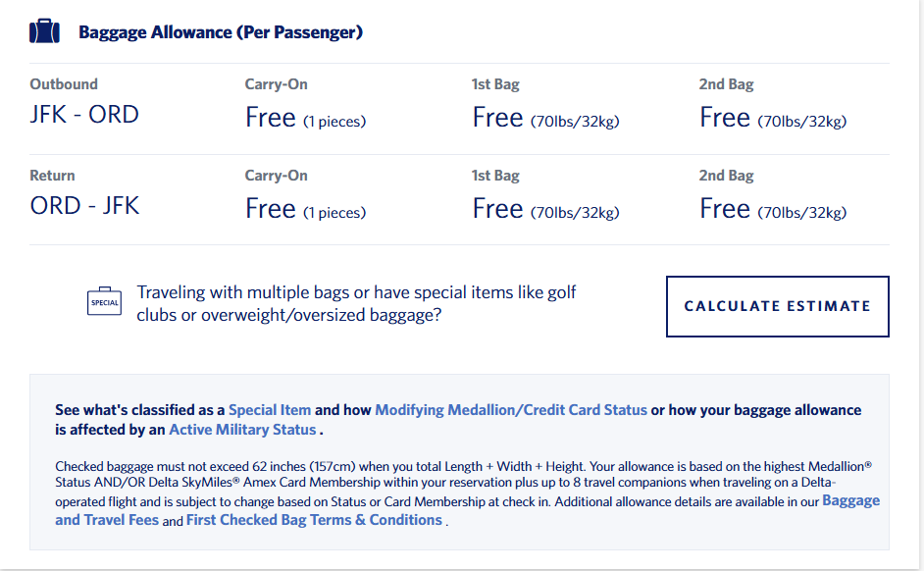Select the outbound JFK - ORD route
The height and width of the screenshot is (571, 924).
(84, 115)
